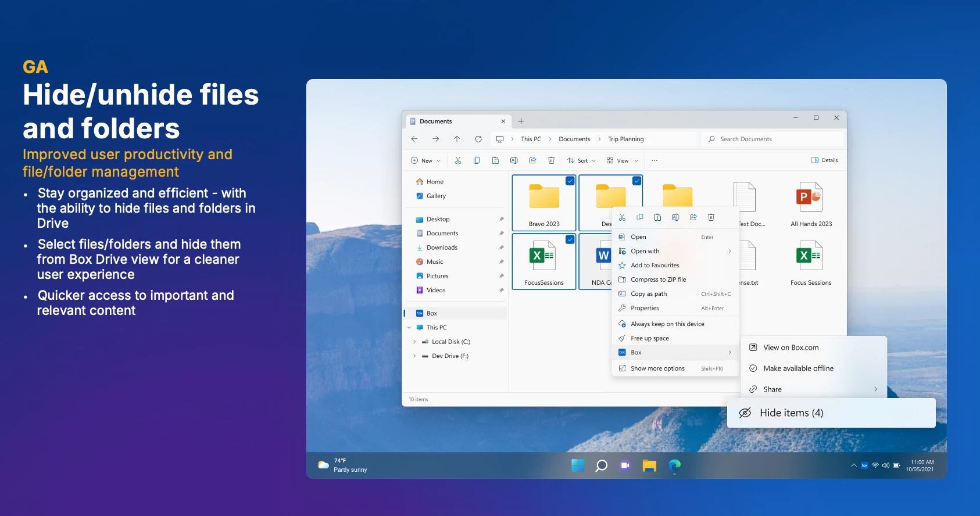980x516 pixels.
Task: Collapse the This PC tree node
Action: pos(409,328)
